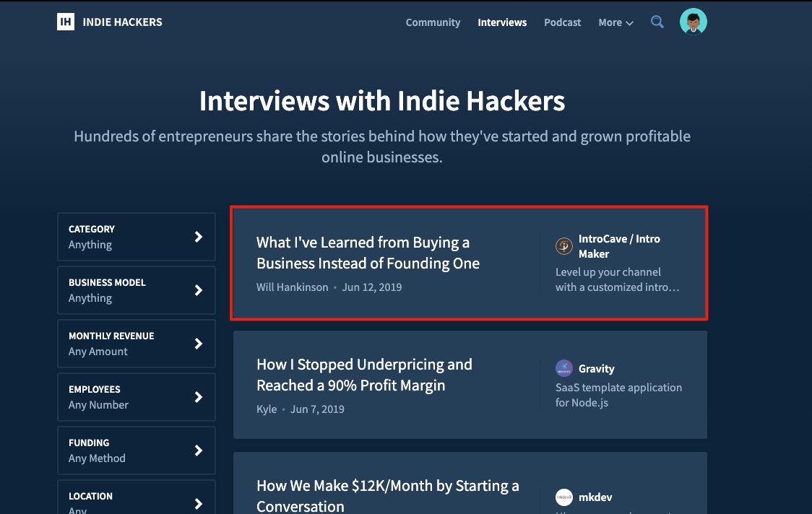812x514 pixels.
Task: Click the Category filter chevron icon
Action: [197, 236]
